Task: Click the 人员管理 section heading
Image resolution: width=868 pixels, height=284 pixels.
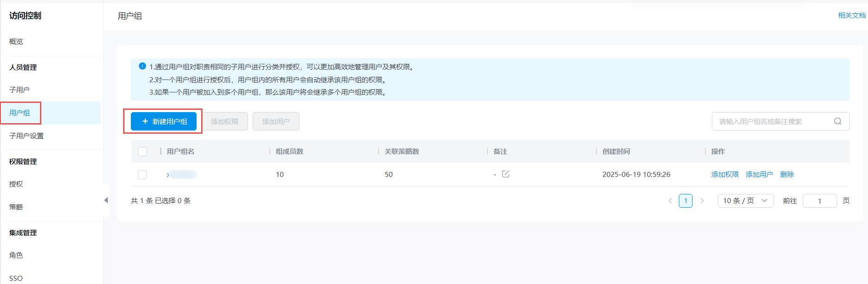Action: click(x=23, y=67)
